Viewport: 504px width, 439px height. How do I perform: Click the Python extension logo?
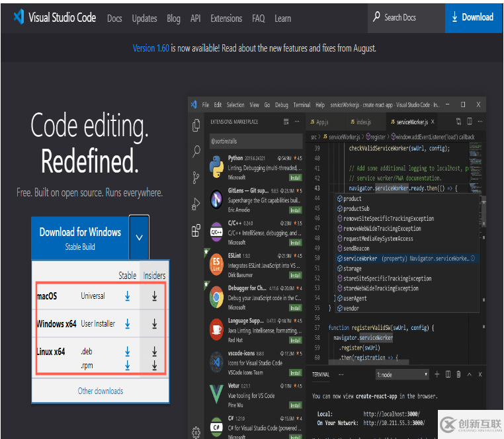(216, 167)
